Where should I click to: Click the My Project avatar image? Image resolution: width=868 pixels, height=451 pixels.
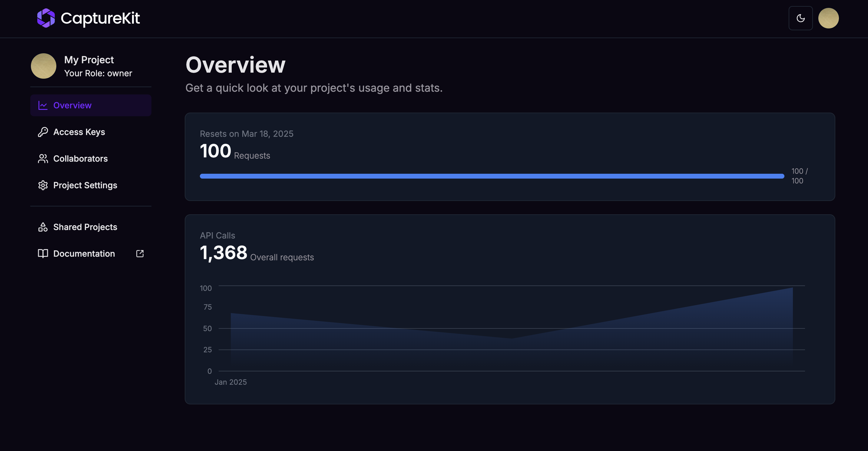point(44,66)
